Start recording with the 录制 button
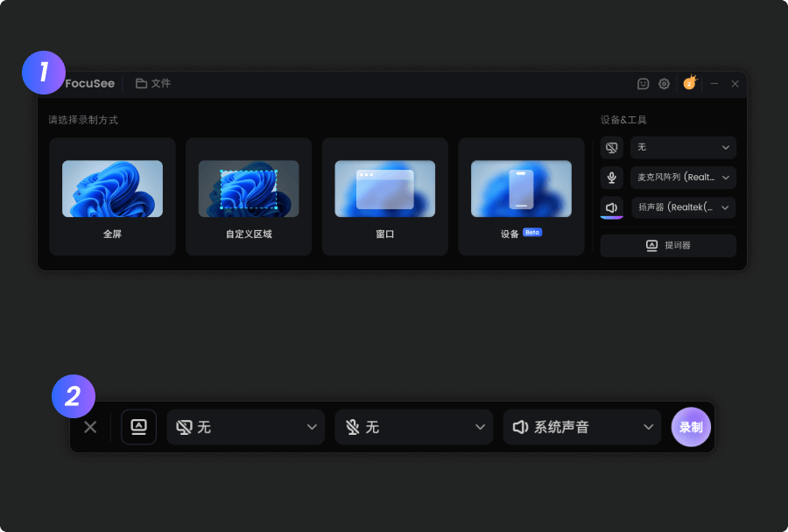Screen dimensions: 788x532 point(691,427)
